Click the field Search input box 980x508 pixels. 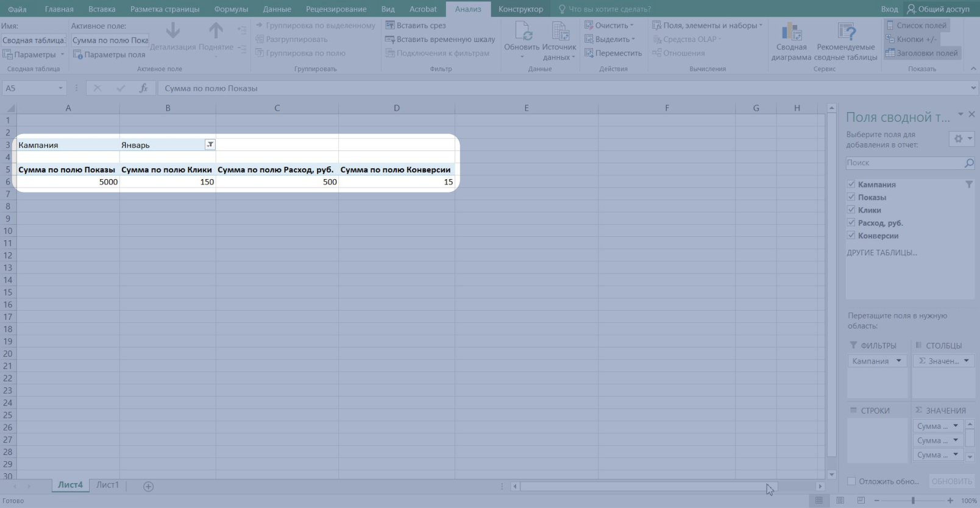click(904, 163)
